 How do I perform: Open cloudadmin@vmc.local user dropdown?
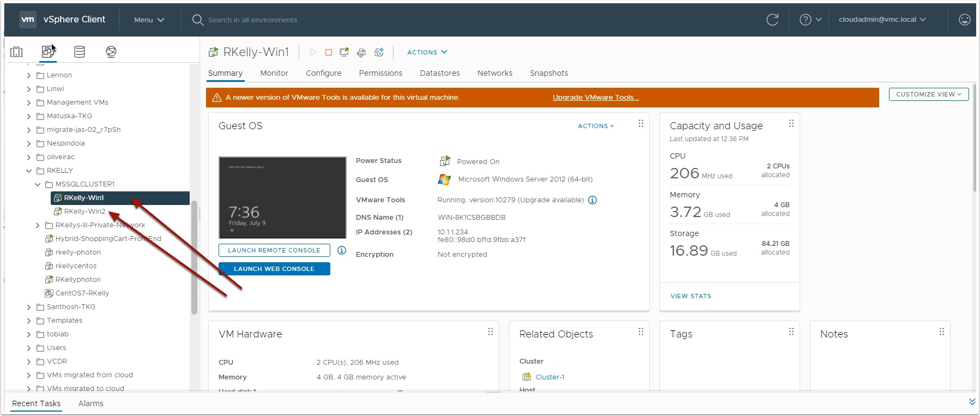tap(882, 20)
